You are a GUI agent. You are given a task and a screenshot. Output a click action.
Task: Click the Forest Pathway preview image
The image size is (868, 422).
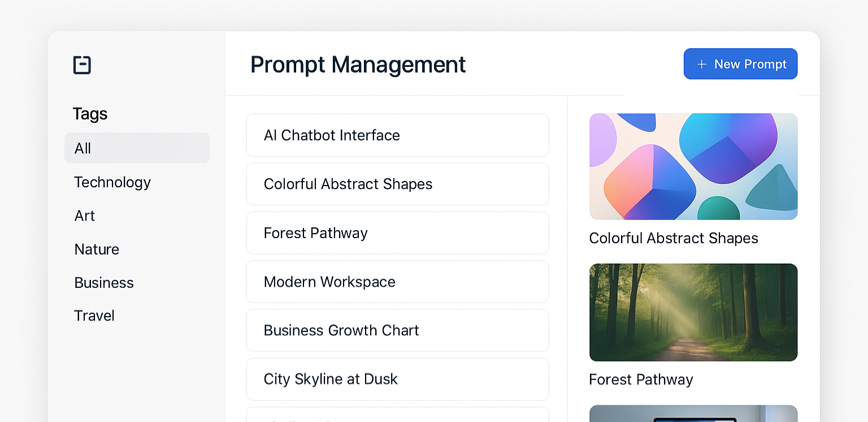point(693,312)
